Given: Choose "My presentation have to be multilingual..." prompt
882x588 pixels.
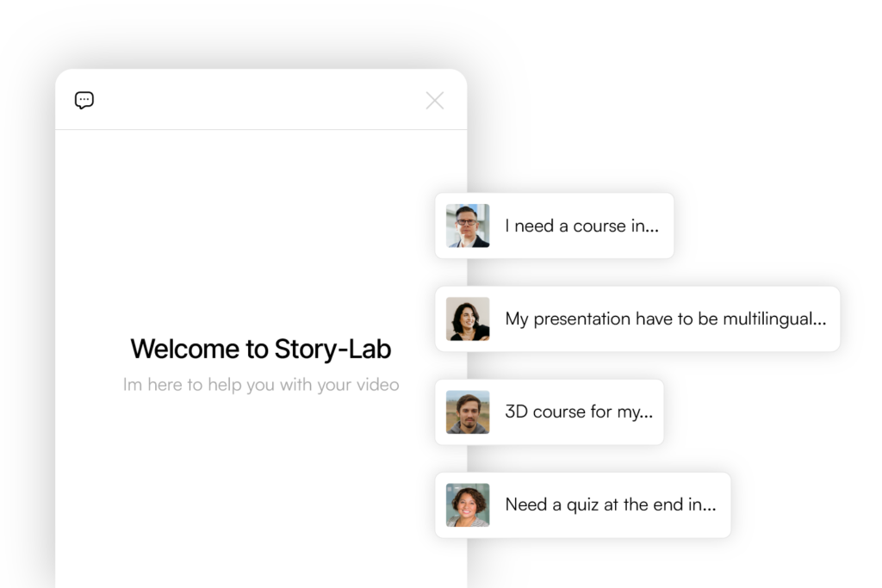Looking at the screenshot, I should (x=665, y=319).
